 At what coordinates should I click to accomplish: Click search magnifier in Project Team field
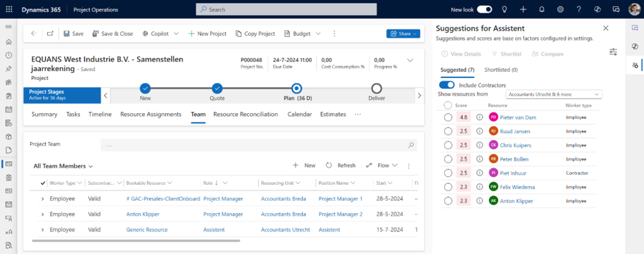coord(410,145)
